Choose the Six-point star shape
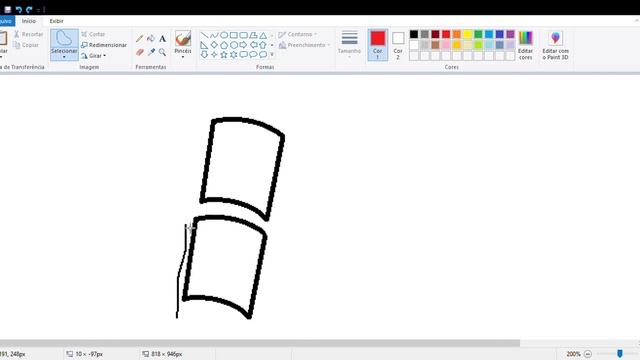The height and width of the screenshot is (360, 640). coord(234,54)
